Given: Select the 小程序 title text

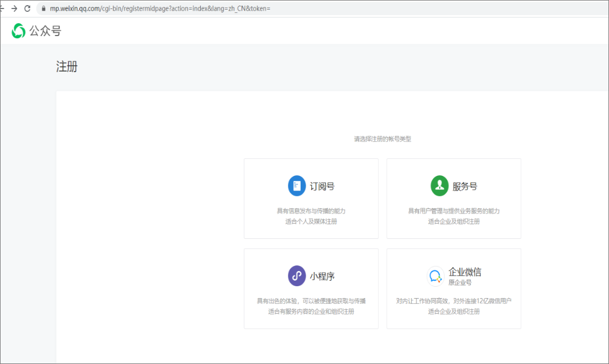Looking at the screenshot, I should [322, 277].
